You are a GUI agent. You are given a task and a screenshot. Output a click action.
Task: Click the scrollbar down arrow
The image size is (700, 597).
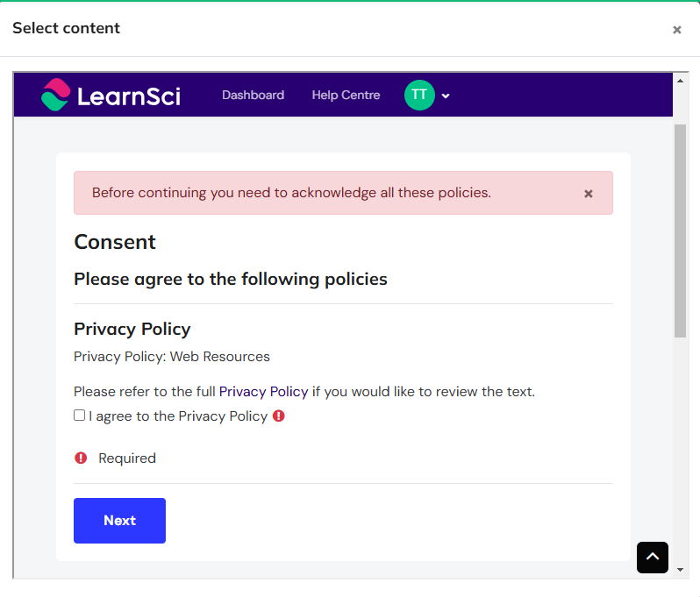(x=680, y=570)
